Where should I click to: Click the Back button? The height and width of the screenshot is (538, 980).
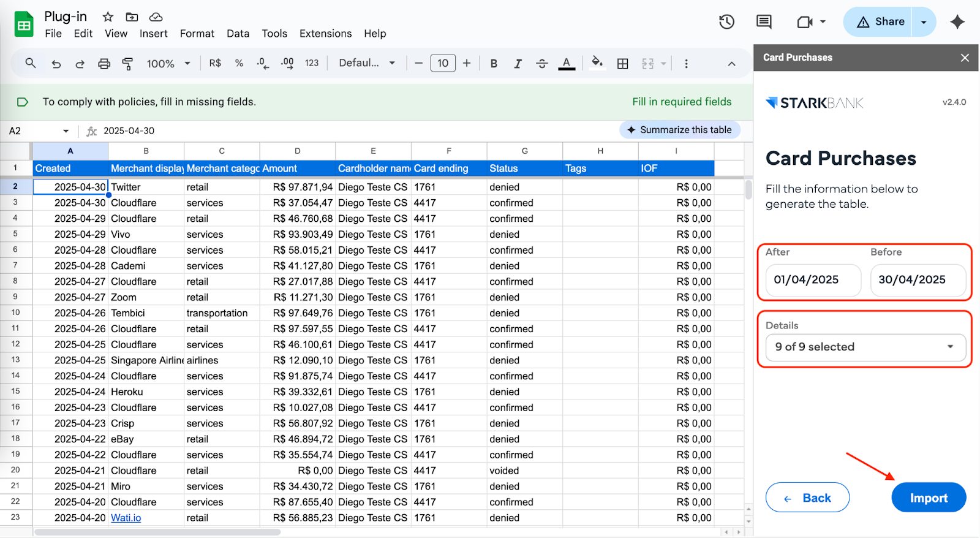(x=807, y=498)
